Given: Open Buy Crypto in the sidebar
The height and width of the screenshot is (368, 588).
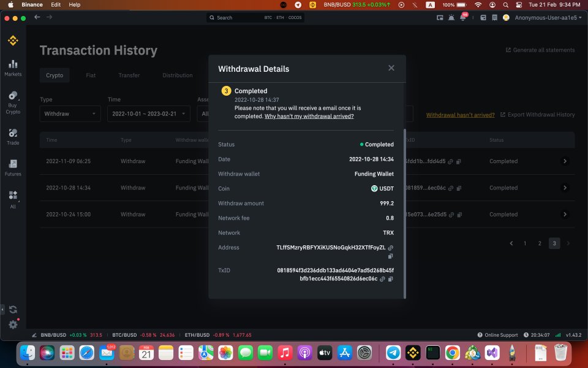Looking at the screenshot, I should (13, 102).
